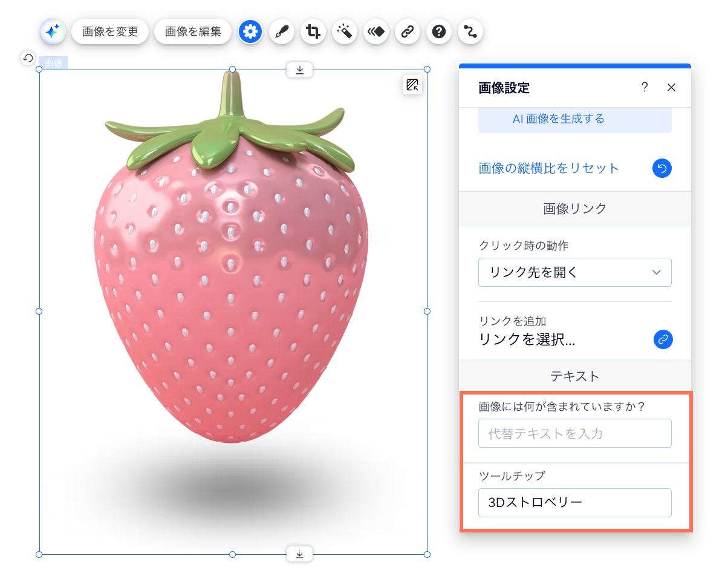This screenshot has height=576, width=728.
Task: Click the chain link icon in the toolbar
Action: pos(408,31)
